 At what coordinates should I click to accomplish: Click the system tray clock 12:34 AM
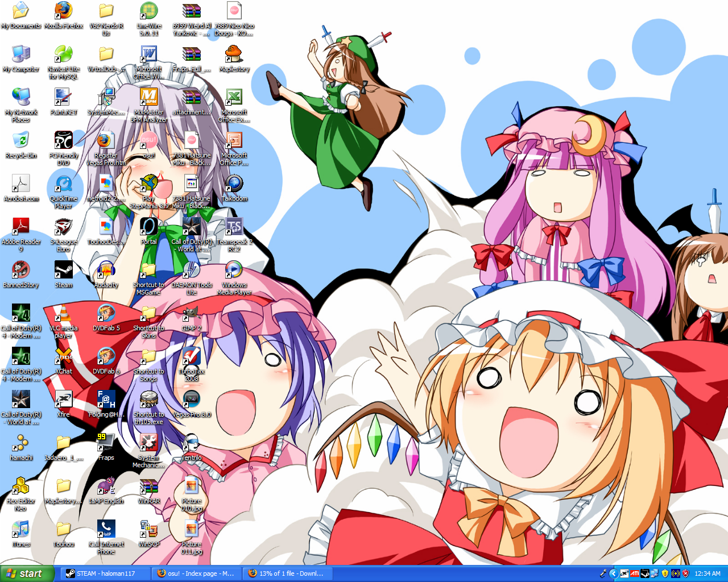(x=707, y=573)
